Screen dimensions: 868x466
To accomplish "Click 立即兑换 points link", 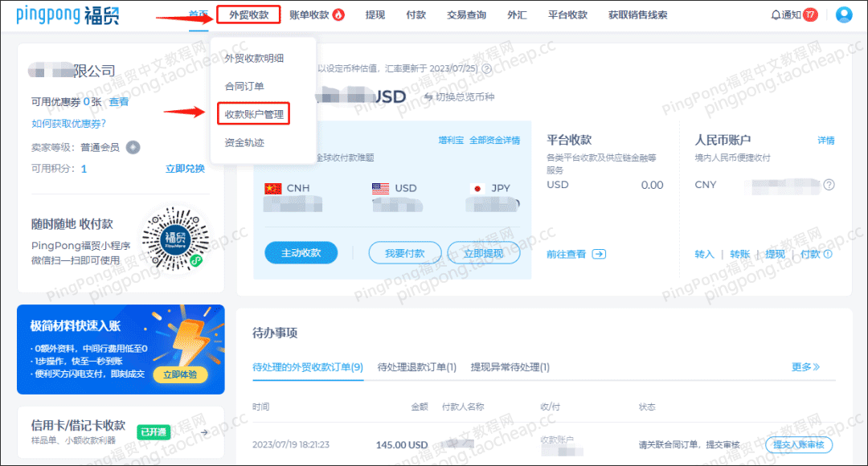I will pyautogui.click(x=185, y=169).
